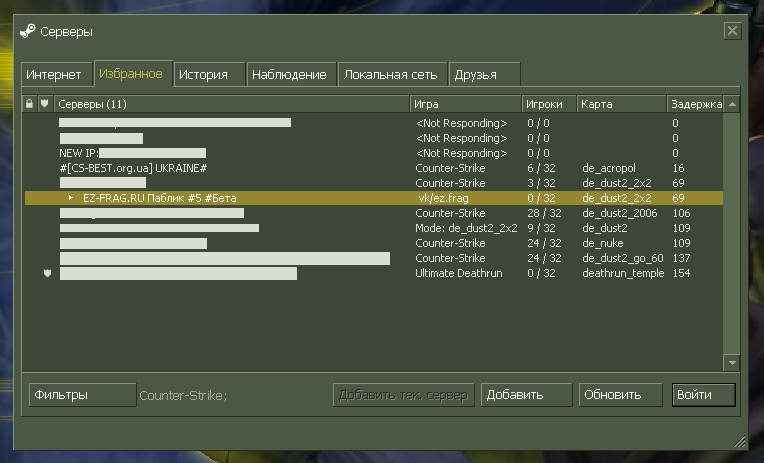Viewport: 764px width, 463px height.
Task: Sort by the Задержка column header
Action: tap(695, 104)
